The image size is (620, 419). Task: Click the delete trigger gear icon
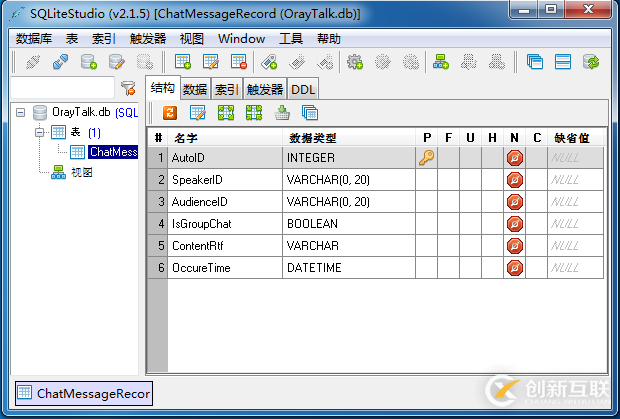point(411,62)
